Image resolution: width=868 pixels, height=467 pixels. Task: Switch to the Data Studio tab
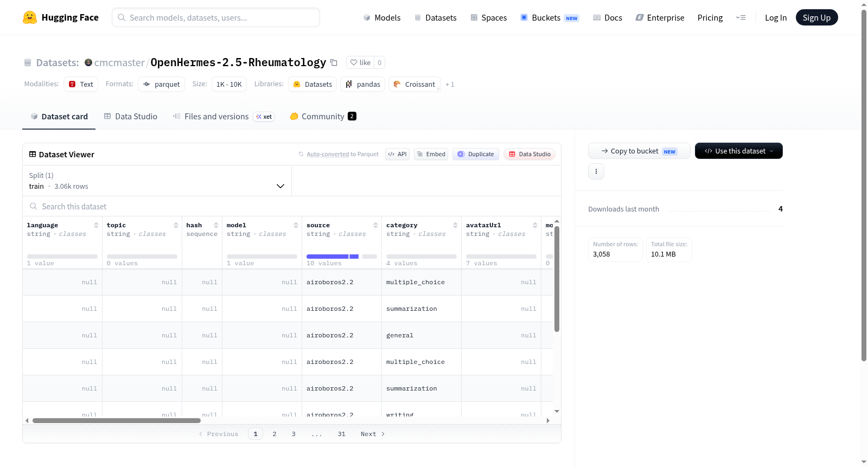coord(131,117)
